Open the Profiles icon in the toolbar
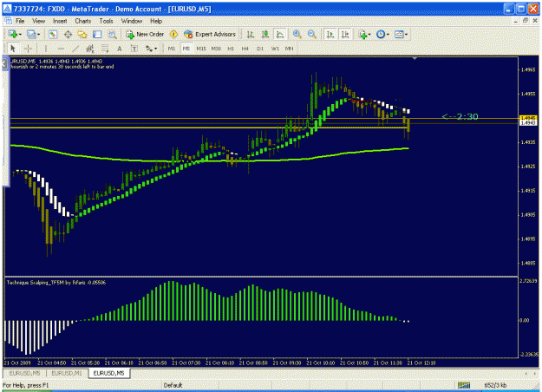The width and height of the screenshot is (542, 392). [x=31, y=34]
